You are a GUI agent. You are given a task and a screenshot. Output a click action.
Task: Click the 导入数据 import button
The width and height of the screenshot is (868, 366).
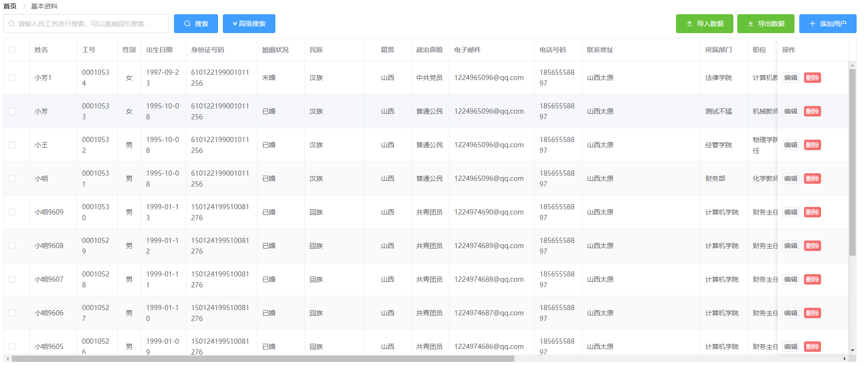click(704, 24)
